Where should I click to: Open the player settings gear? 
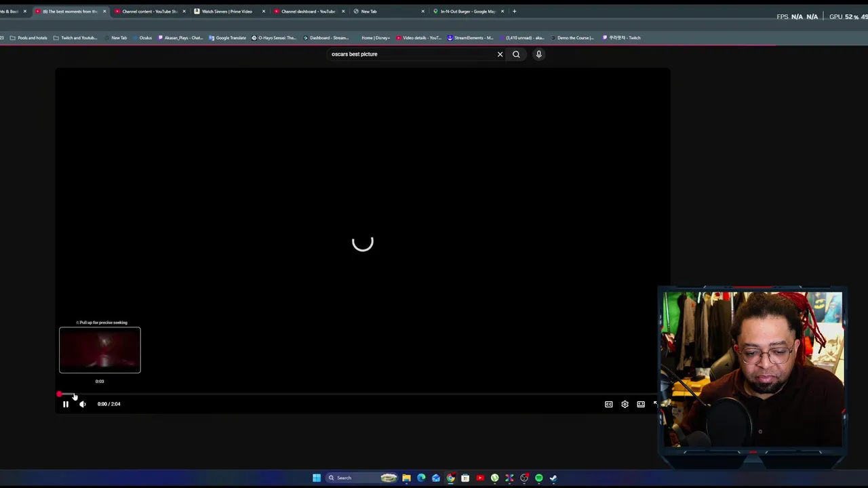coord(625,404)
